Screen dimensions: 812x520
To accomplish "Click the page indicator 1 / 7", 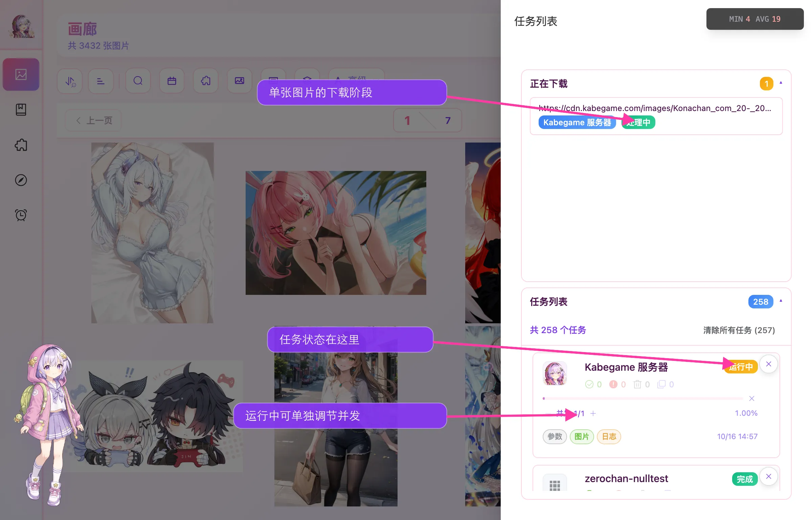I will [427, 121].
